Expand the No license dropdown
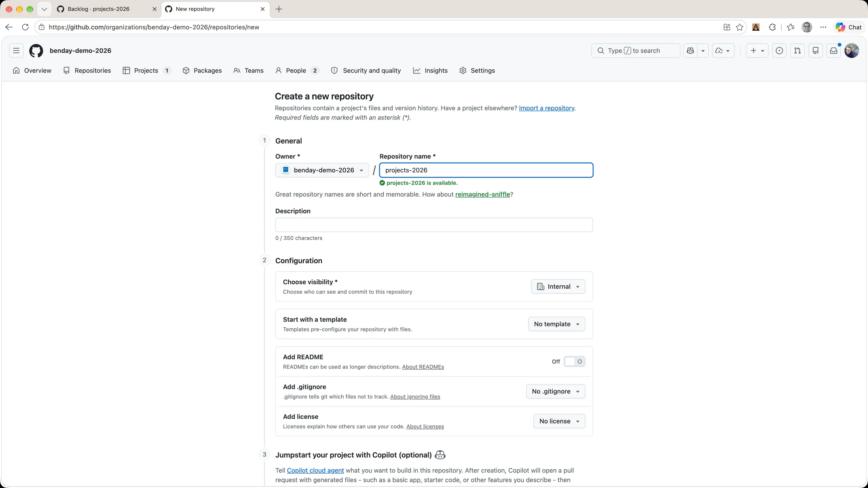Screen dimensions: 868x488 (559, 421)
